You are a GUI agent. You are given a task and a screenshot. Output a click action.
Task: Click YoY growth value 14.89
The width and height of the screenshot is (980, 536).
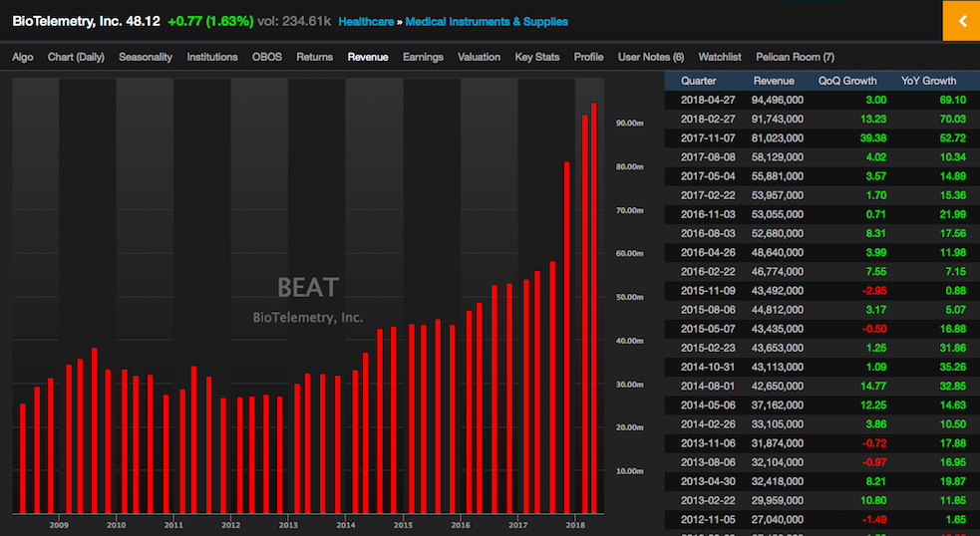(x=952, y=176)
